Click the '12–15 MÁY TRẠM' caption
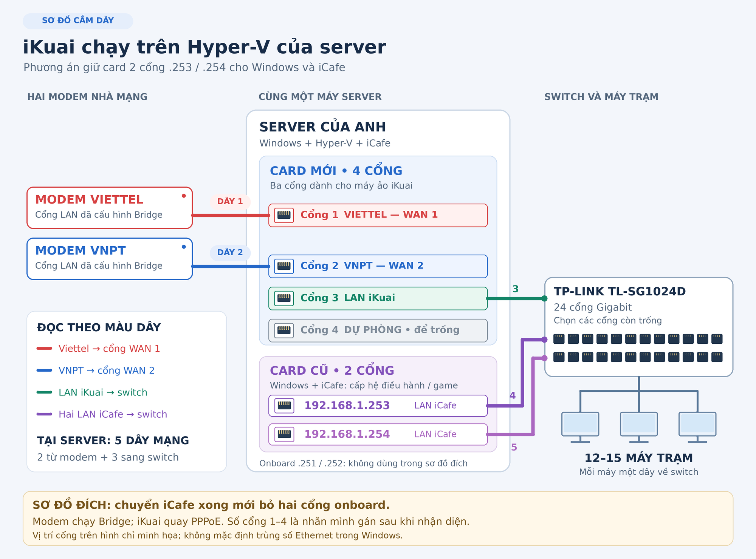Viewport: 756px width, 559px height. [639, 458]
